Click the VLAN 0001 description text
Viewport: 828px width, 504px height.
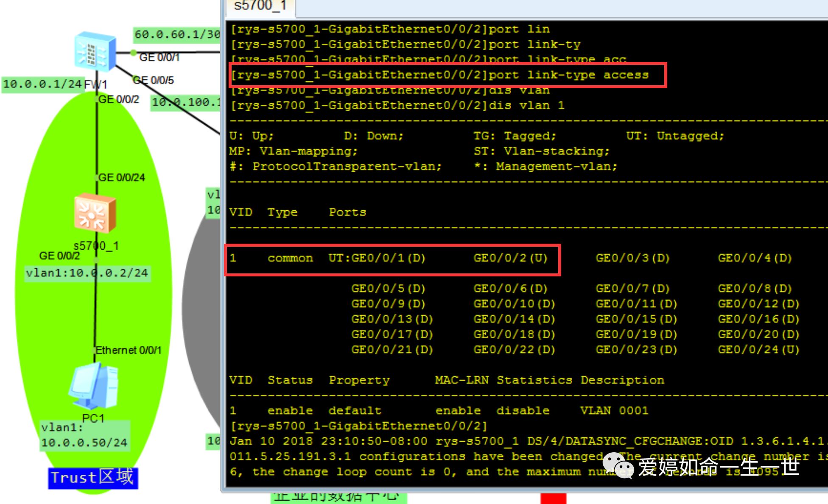point(614,410)
